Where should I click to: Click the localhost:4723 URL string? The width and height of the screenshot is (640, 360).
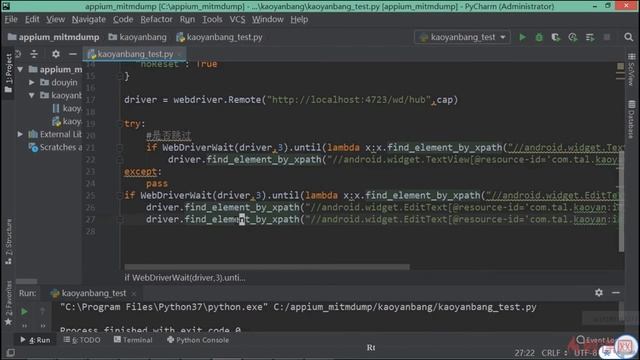(349, 100)
